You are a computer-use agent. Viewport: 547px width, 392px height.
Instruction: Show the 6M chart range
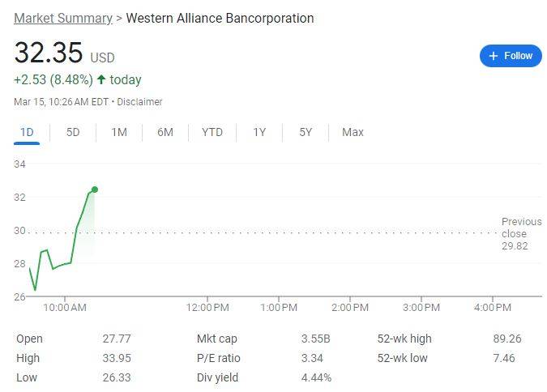pyautogui.click(x=165, y=132)
